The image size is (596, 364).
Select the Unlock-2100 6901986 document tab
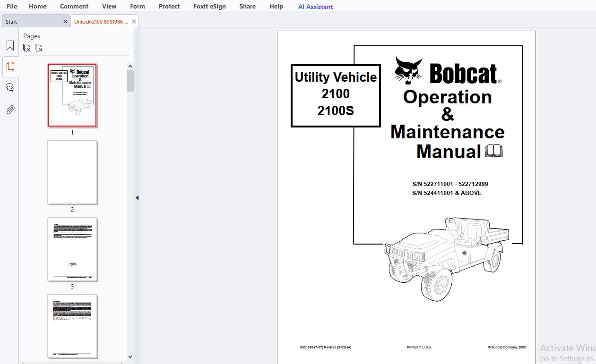point(104,22)
